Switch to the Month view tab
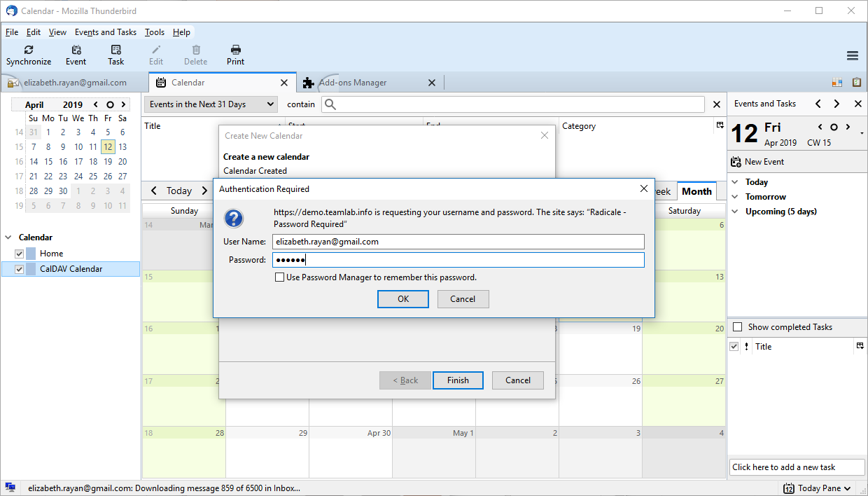The image size is (868, 496). click(x=696, y=191)
